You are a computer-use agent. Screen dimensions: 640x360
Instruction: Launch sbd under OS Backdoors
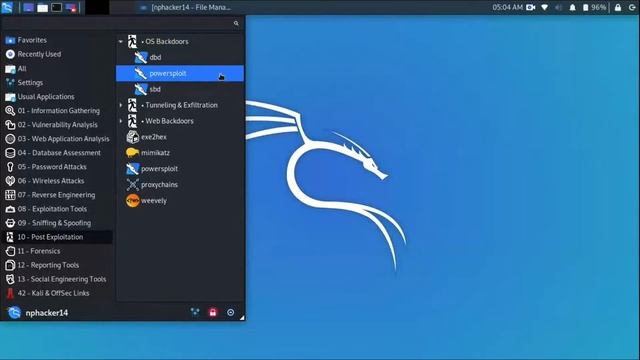pos(180,89)
